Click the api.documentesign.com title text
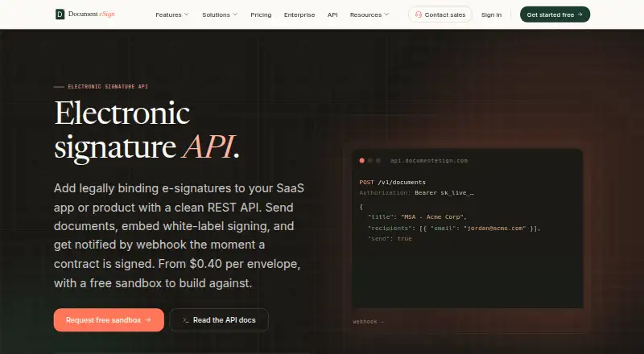Image resolution: width=644 pixels, height=354 pixels. (429, 161)
